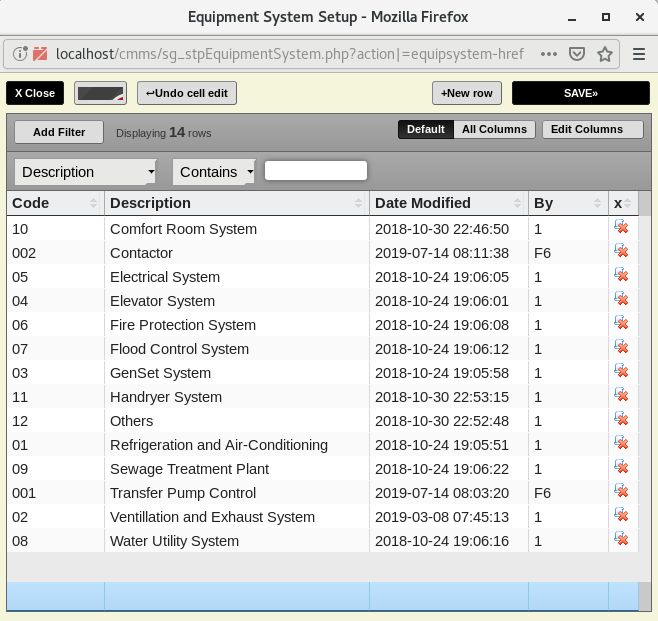Select code cell '002'

[55, 253]
